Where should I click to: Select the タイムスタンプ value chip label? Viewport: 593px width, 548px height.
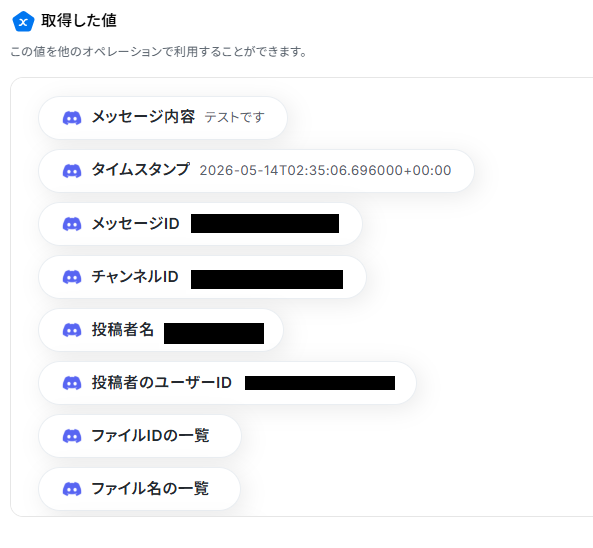click(x=141, y=169)
